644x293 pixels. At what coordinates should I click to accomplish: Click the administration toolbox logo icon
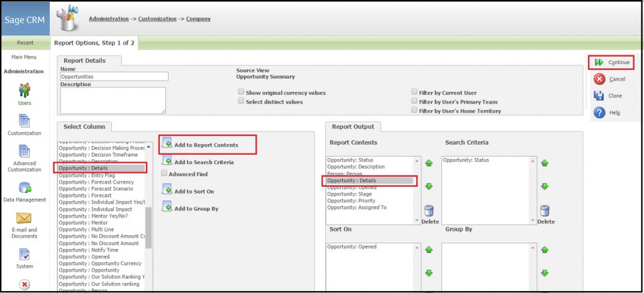coord(68,18)
